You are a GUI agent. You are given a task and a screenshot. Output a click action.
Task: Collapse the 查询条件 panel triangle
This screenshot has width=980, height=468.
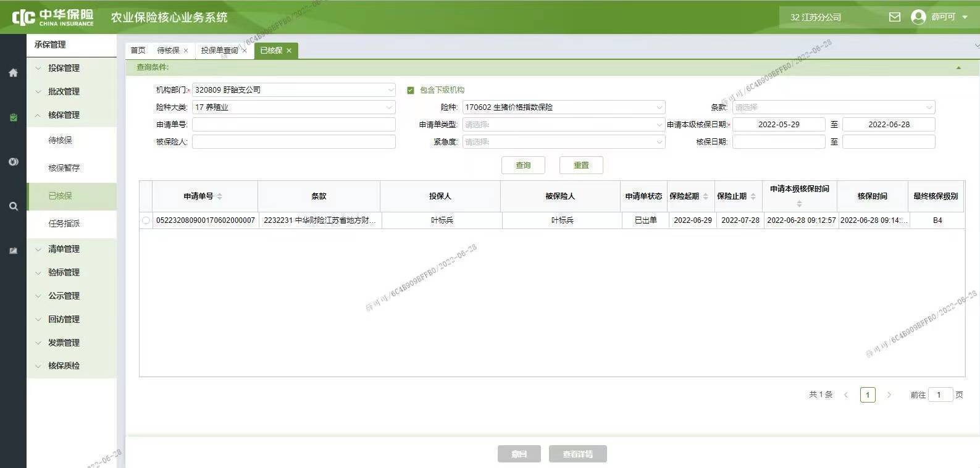point(958,68)
